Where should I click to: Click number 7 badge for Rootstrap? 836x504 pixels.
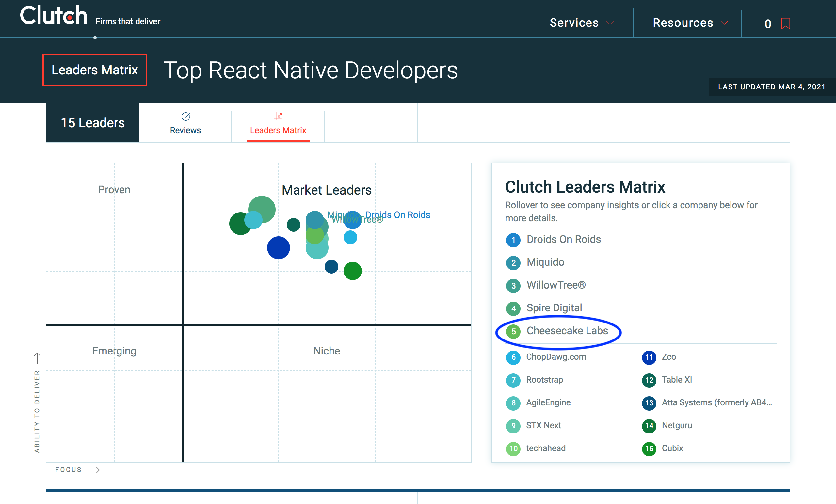513,380
